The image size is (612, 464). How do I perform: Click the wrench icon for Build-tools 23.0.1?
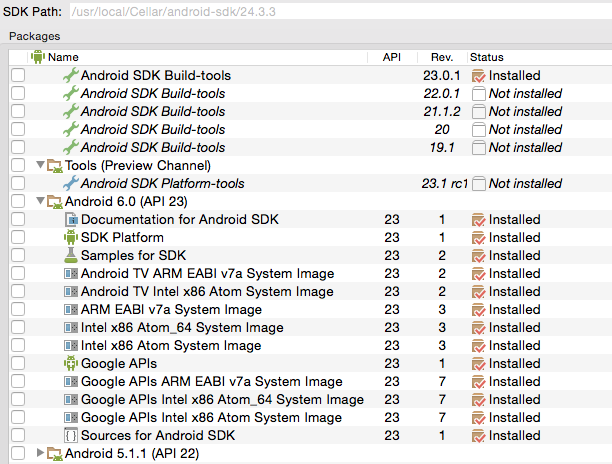pyautogui.click(x=71, y=75)
